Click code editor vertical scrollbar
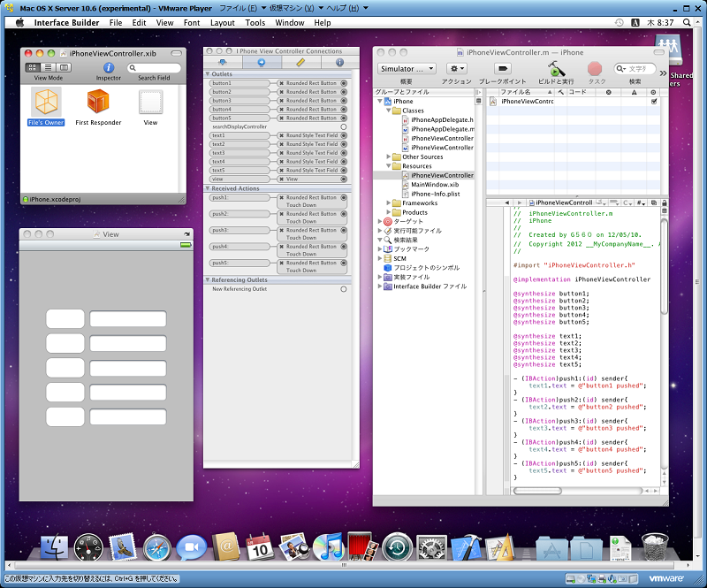 [x=664, y=266]
